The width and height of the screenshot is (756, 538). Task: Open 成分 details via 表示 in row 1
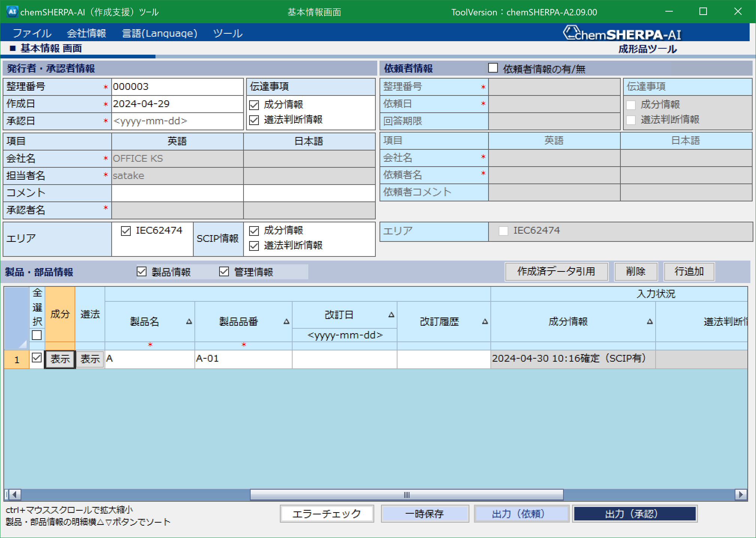(x=60, y=359)
